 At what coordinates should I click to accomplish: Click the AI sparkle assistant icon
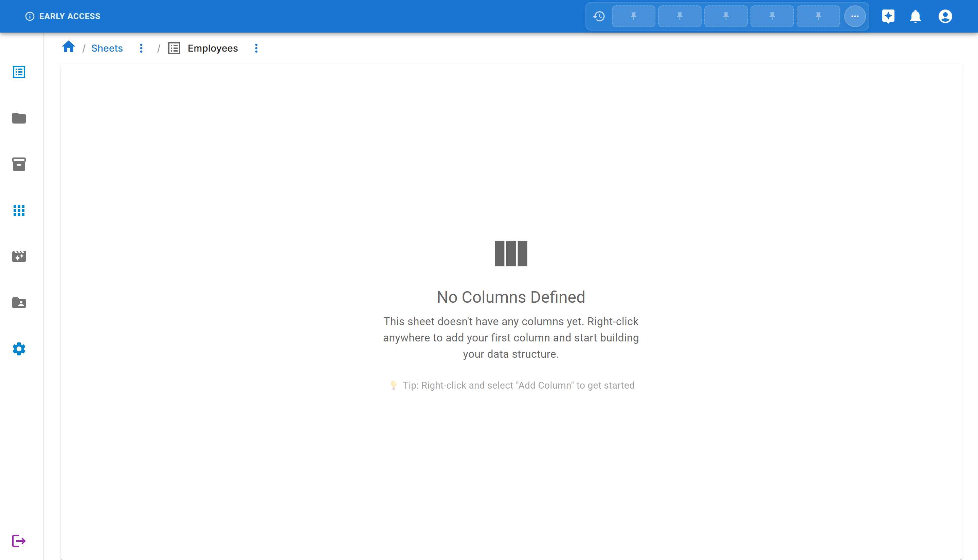coord(888,16)
